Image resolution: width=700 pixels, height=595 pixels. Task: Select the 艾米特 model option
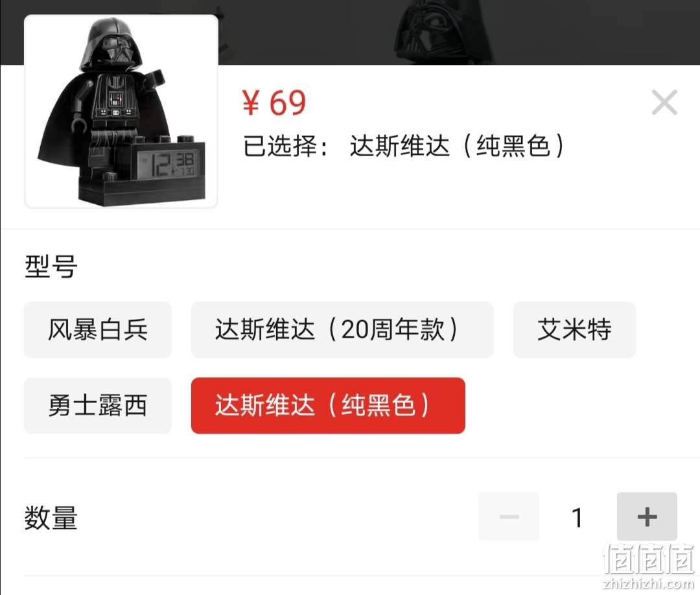click(x=574, y=329)
